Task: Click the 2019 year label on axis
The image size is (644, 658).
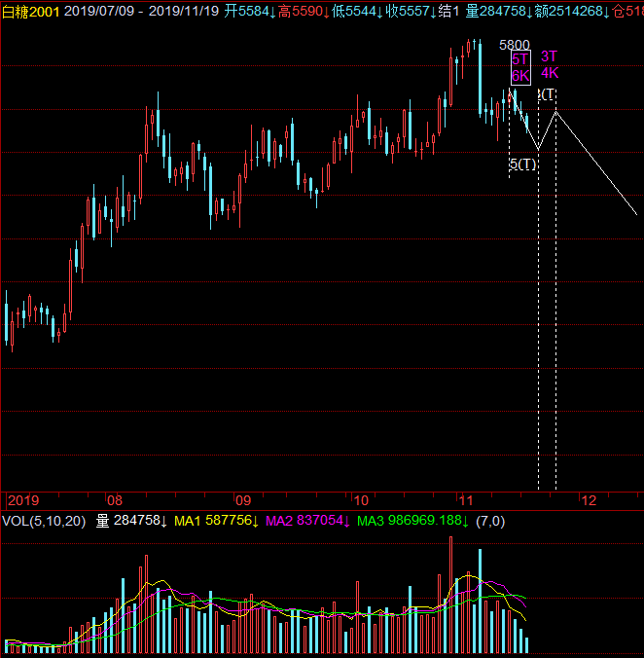Action: (x=21, y=499)
